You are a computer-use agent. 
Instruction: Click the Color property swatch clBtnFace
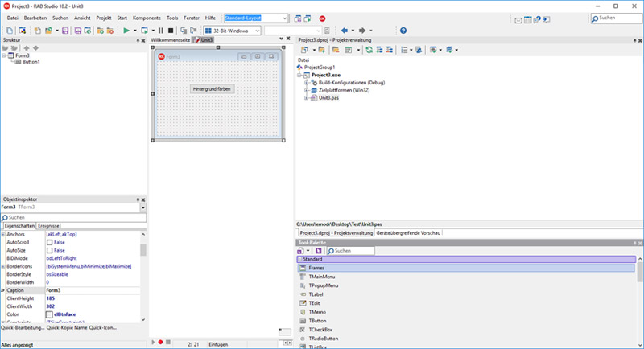pyautogui.click(x=50, y=314)
